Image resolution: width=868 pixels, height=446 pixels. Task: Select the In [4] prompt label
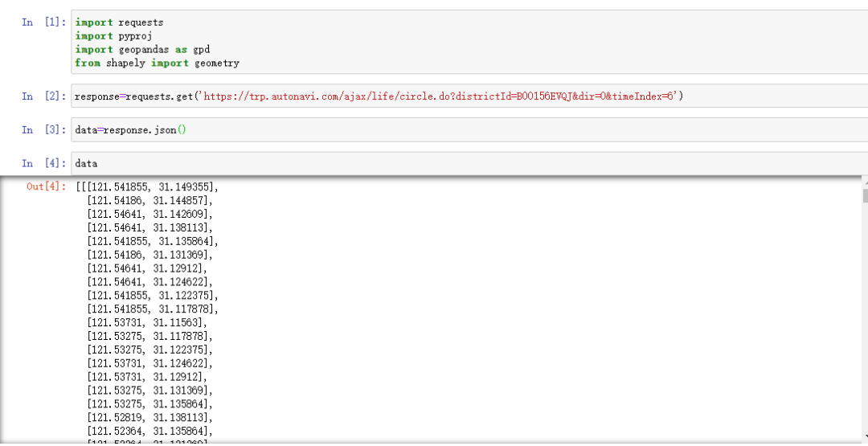[44, 163]
